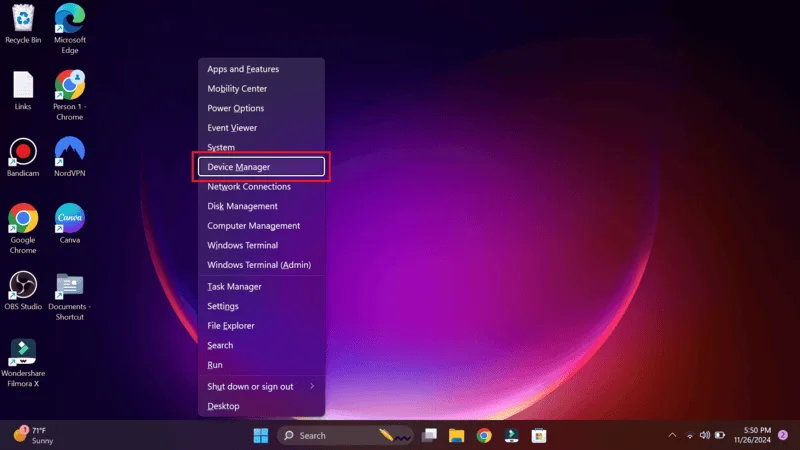Open Chrome from the taskbar

tap(484, 436)
